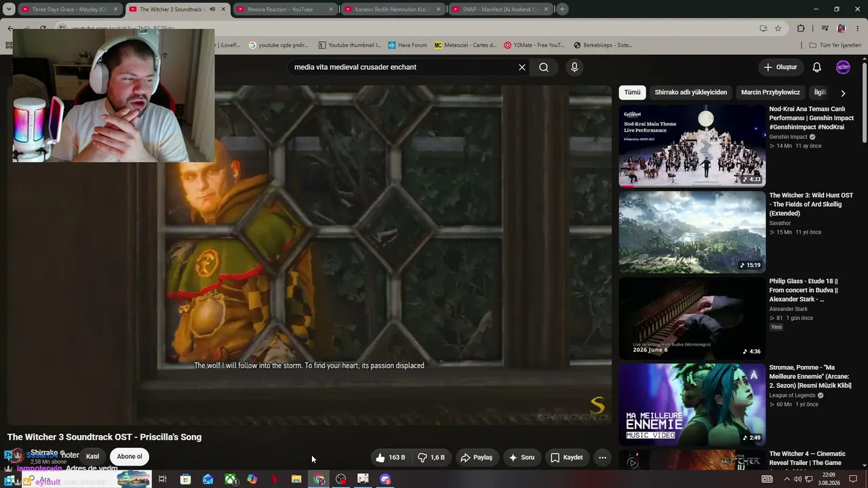Open Fields of Ard Skellig video thumbnail
Image resolution: width=868 pixels, height=488 pixels.
[x=692, y=232]
